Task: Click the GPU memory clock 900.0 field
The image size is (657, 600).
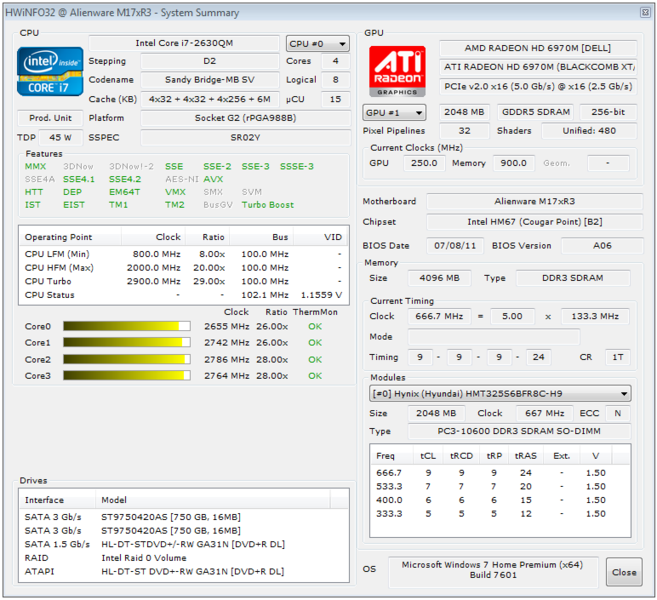Action: tap(513, 163)
